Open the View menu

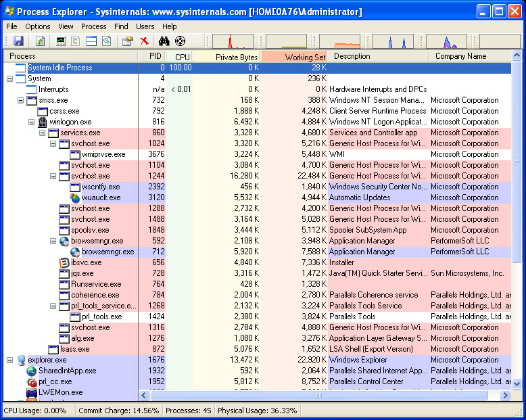click(x=66, y=26)
